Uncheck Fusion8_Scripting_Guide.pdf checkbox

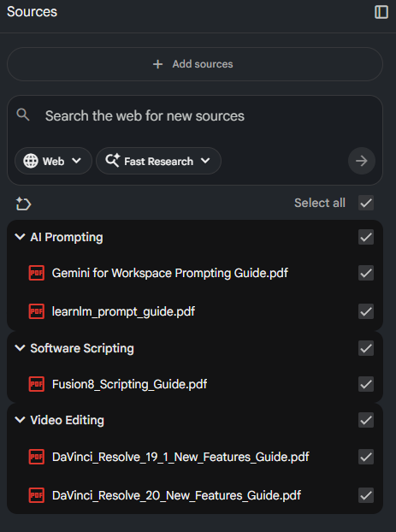366,384
